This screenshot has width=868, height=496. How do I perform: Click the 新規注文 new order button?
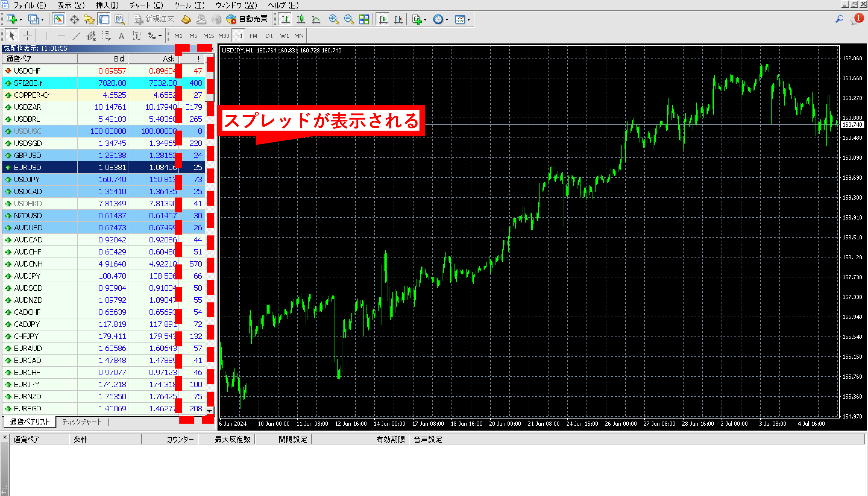click(154, 19)
